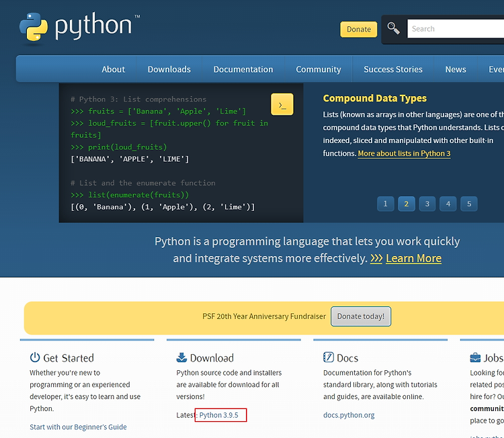This screenshot has height=438, width=504.
Task: Click the list(enumerate(fruits)) code line
Action: (130, 195)
